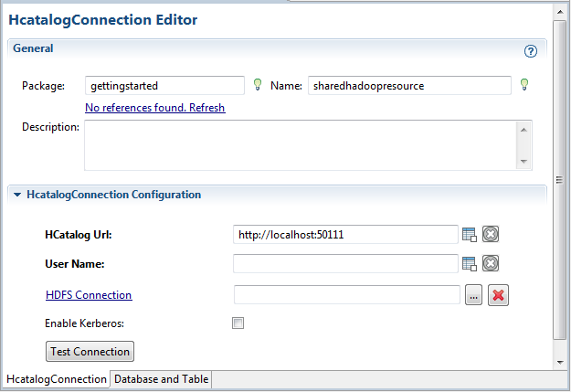Click the lightbulb icon next to Name field

[x=524, y=85]
